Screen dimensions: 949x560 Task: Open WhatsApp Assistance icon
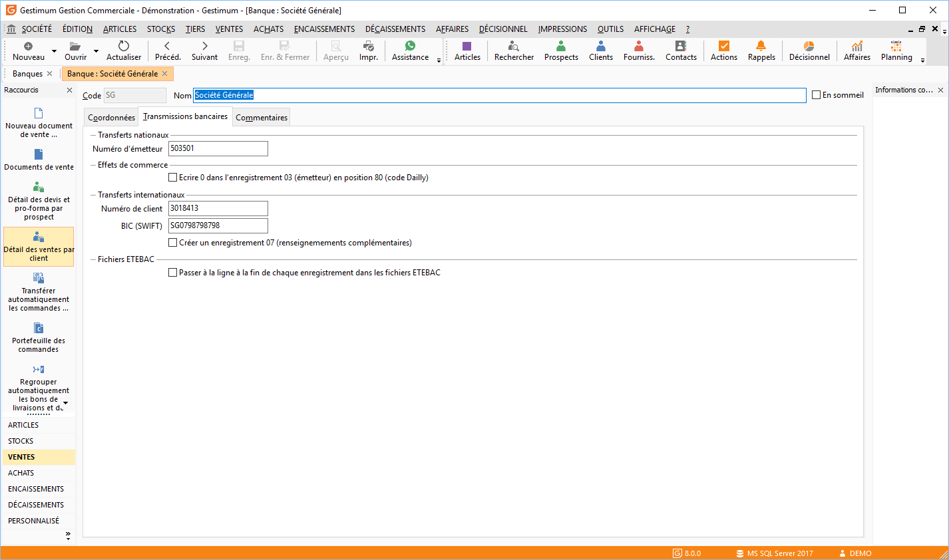pos(410,46)
